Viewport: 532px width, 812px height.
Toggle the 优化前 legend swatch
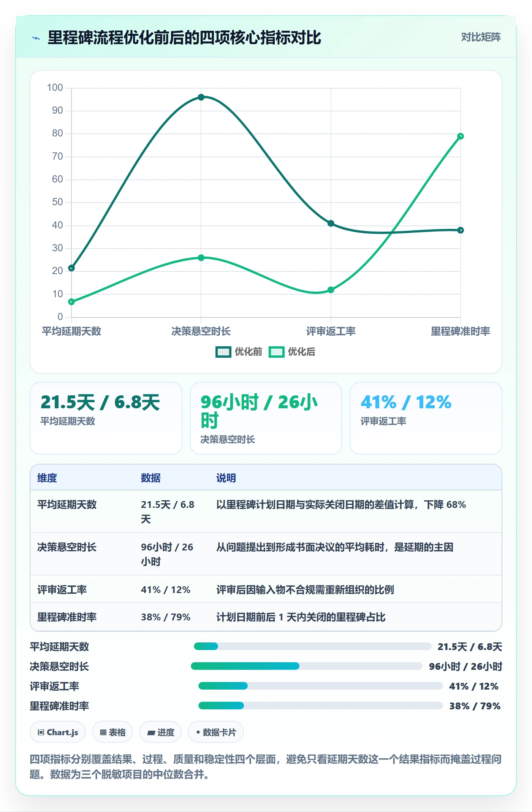[223, 352]
